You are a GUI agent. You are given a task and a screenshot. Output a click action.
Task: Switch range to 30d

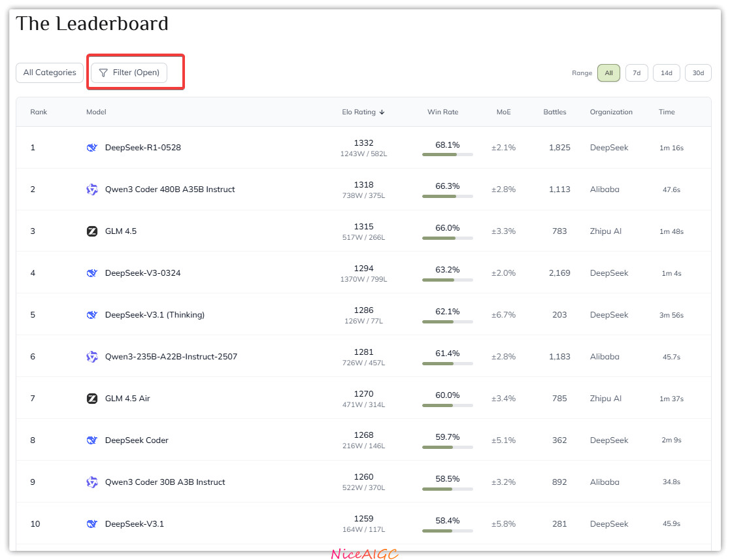pos(698,73)
